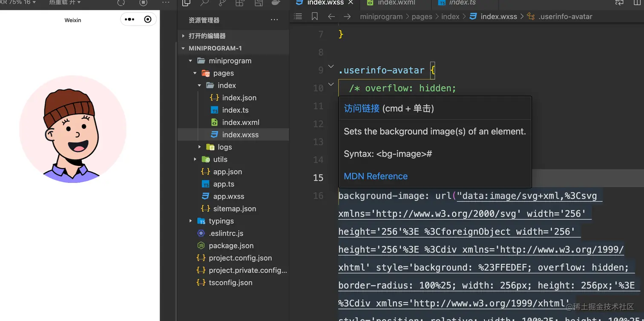Image resolution: width=644 pixels, height=321 pixels.
Task: Collapse the MINIPROGRAM-1 project root
Action: coord(183,48)
